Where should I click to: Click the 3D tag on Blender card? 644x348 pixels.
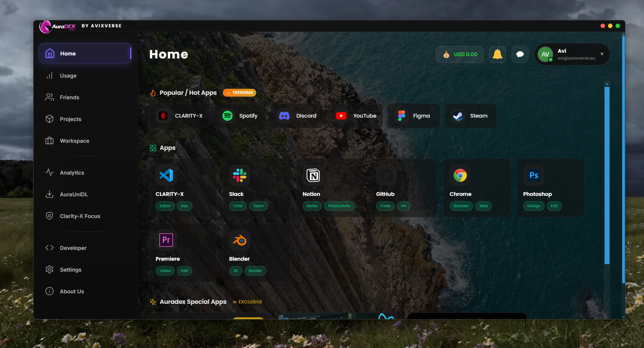tap(236, 271)
